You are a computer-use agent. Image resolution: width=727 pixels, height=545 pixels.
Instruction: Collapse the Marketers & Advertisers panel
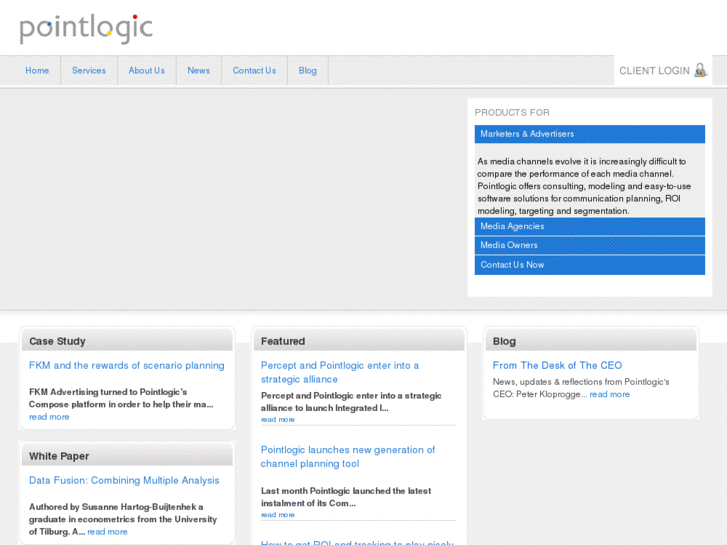coord(590,134)
